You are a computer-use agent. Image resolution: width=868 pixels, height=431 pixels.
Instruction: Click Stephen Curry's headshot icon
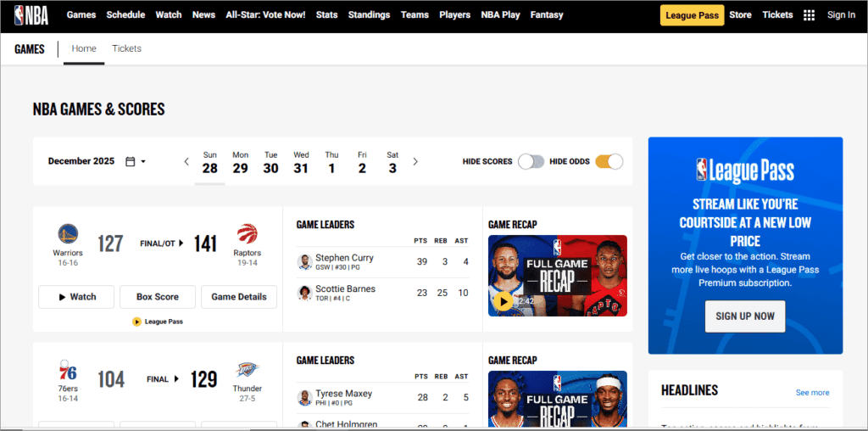point(304,262)
